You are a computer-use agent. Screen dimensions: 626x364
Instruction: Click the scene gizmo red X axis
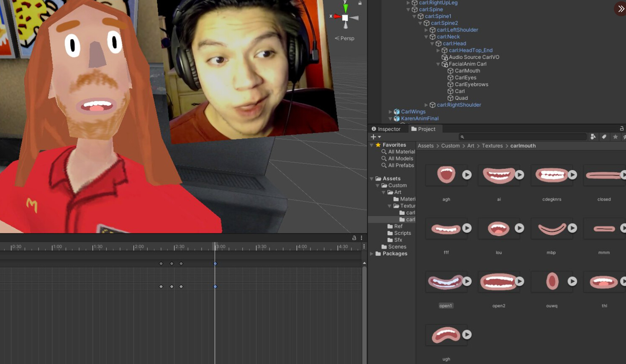coord(336,17)
